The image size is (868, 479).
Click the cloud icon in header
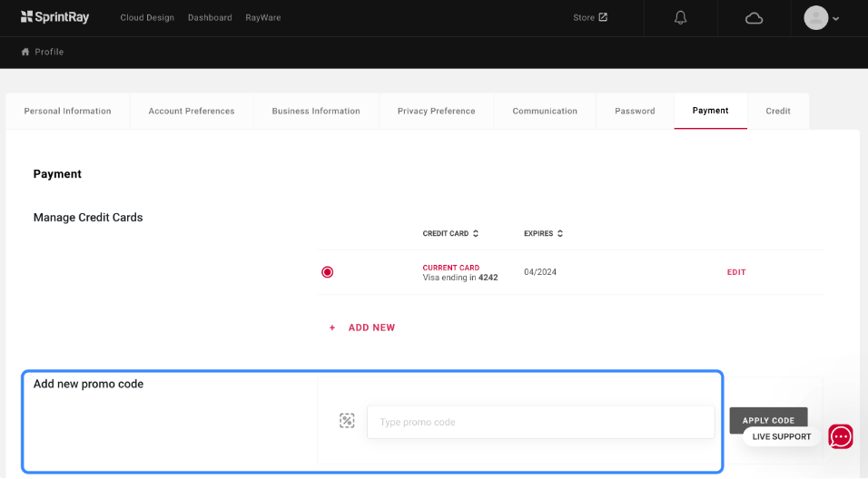[x=754, y=18]
